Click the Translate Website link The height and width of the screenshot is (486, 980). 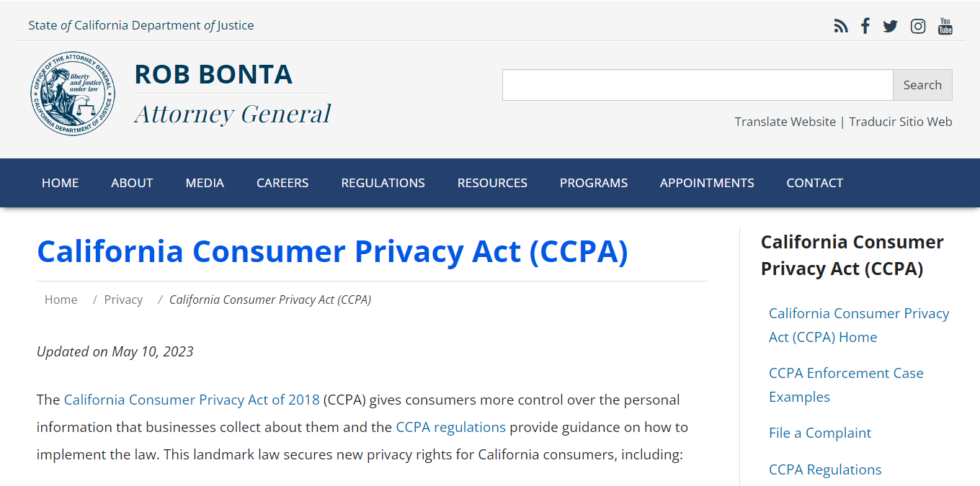(785, 121)
